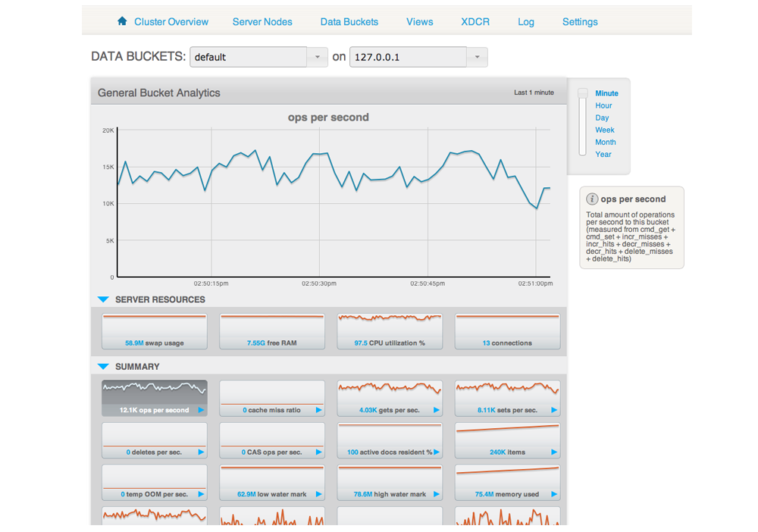
Task: Click the arrow icon on cache miss ratio
Action: [318, 410]
